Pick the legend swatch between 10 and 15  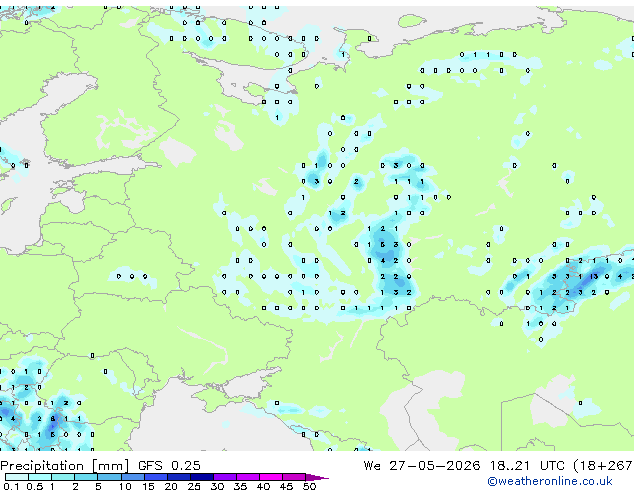point(133,477)
